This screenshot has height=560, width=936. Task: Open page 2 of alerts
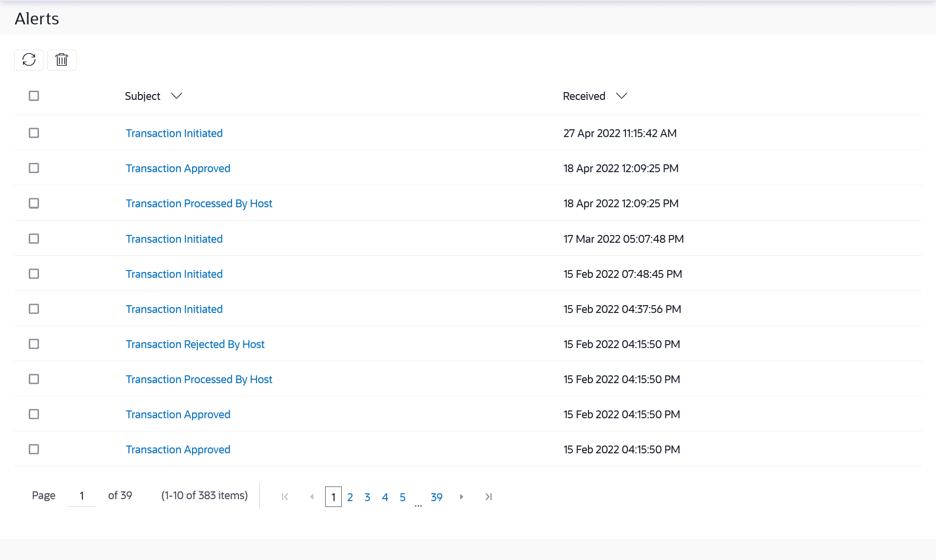click(350, 497)
